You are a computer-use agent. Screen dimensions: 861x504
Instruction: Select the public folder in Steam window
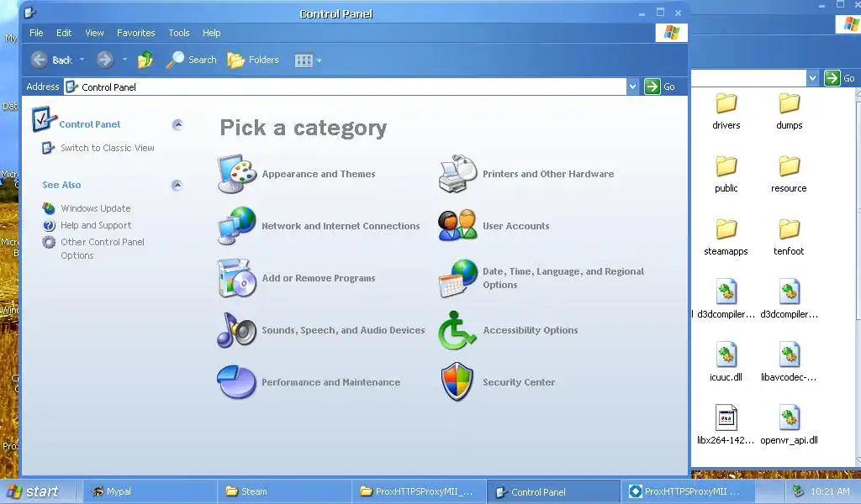(726, 175)
